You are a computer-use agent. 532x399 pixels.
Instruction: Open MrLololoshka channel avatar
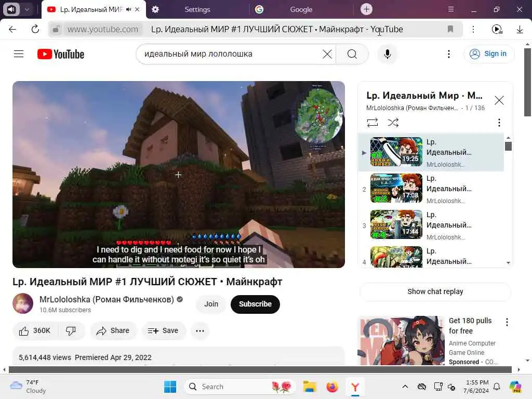(x=23, y=303)
